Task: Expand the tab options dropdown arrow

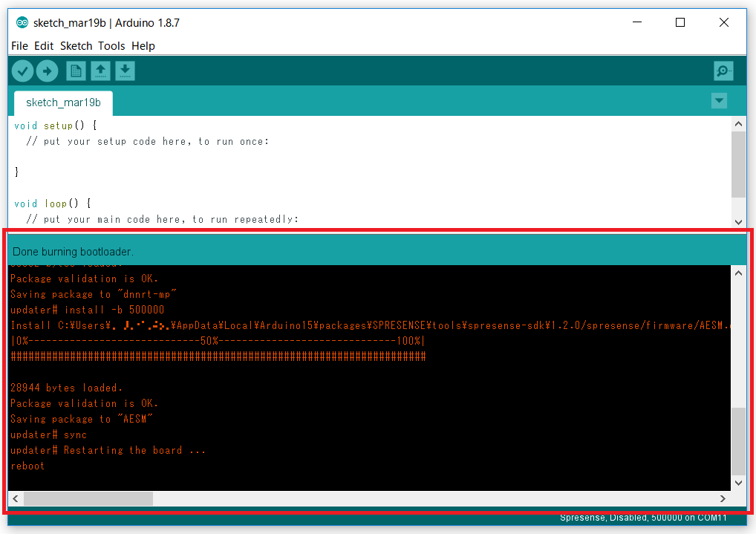Action: coord(718,101)
